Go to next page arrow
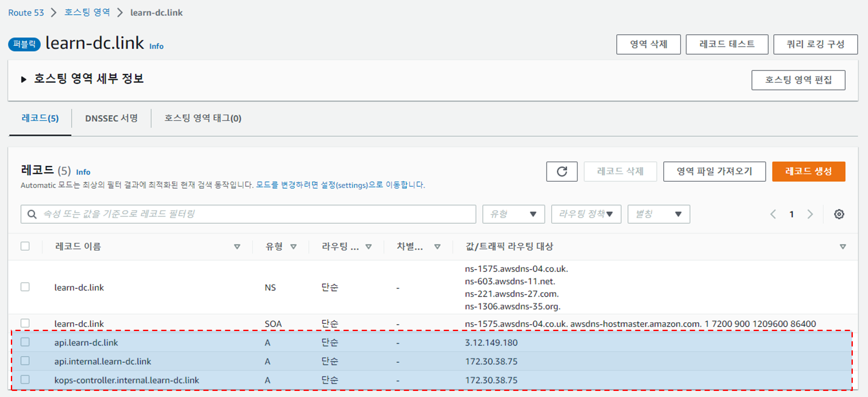Screen dimensions: 868x397 pyautogui.click(x=810, y=214)
